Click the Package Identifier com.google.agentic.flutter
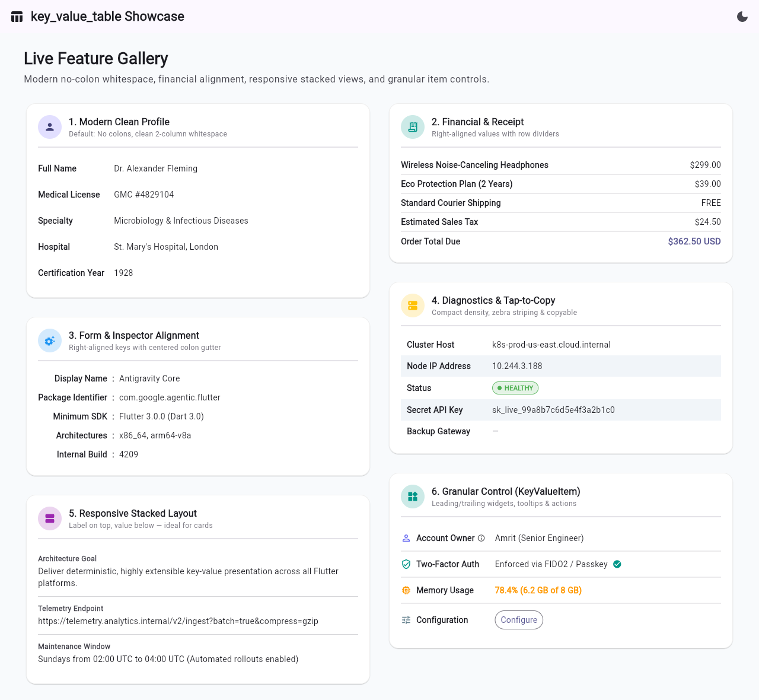This screenshot has height=700, width=759. tap(170, 397)
